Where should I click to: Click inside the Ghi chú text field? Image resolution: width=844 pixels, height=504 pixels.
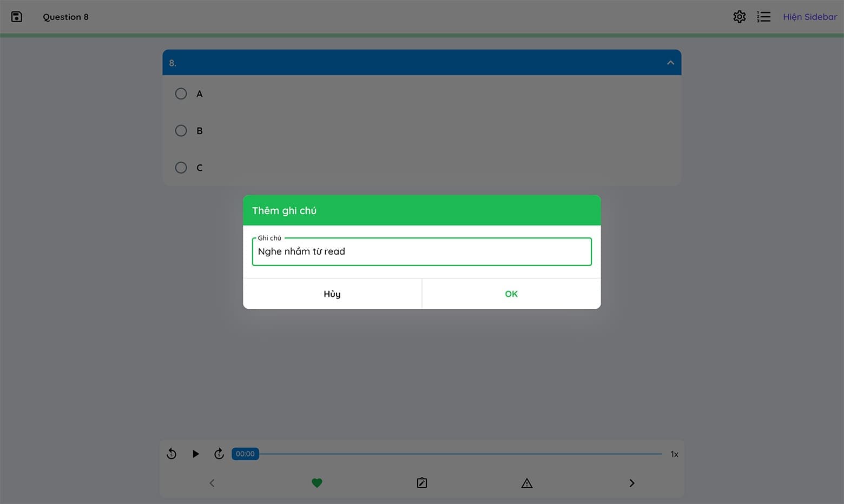point(422,251)
